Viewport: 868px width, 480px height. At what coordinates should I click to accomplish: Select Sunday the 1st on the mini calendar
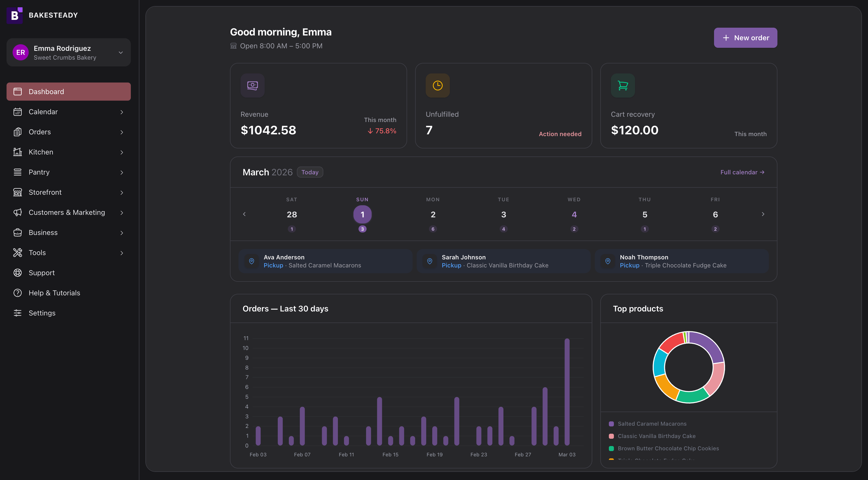tap(362, 214)
